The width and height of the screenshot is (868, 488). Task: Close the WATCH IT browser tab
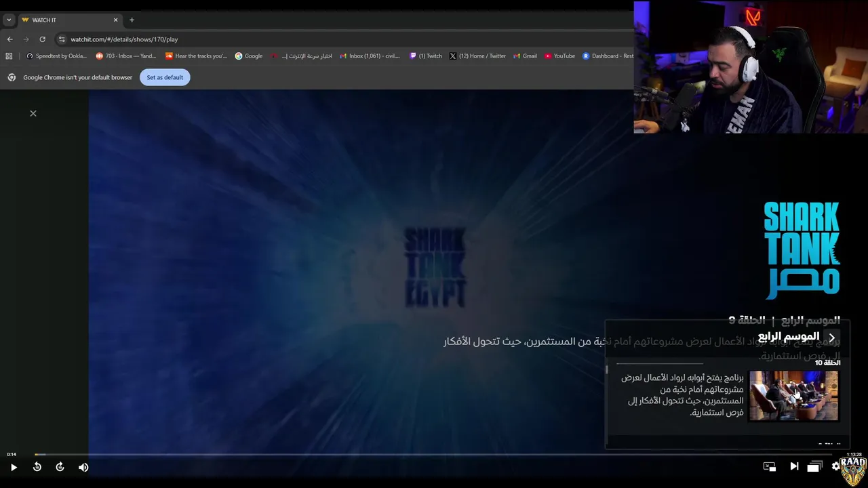115,20
